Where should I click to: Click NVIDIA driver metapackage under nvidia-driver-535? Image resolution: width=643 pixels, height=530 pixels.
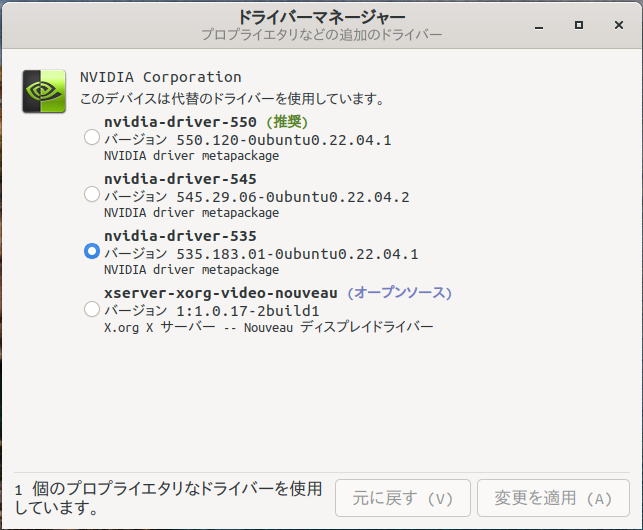click(x=192, y=270)
